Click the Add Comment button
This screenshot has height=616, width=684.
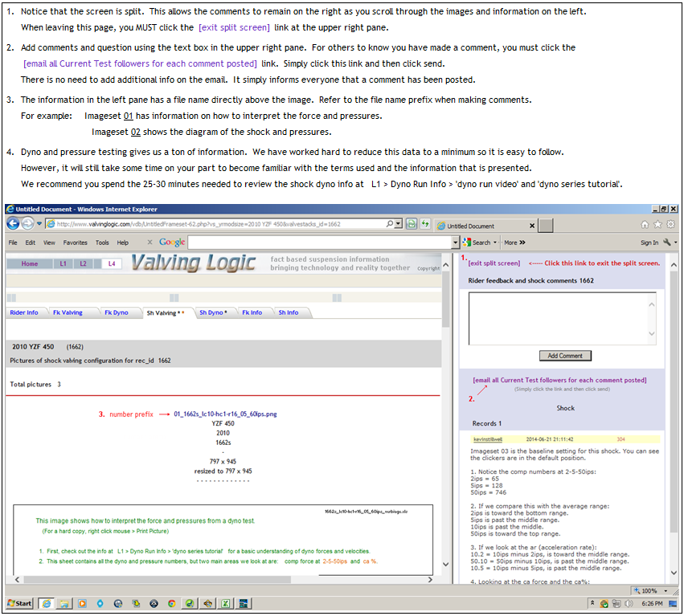click(565, 356)
